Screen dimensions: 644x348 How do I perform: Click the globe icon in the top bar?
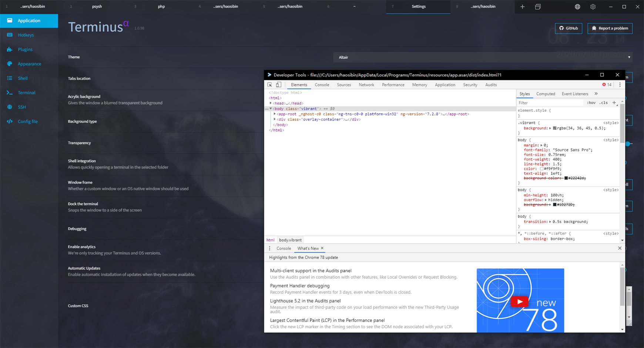click(x=577, y=7)
